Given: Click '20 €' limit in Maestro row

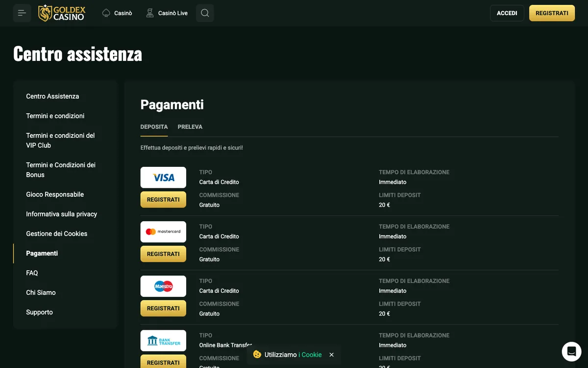Looking at the screenshot, I should pyautogui.click(x=384, y=314).
